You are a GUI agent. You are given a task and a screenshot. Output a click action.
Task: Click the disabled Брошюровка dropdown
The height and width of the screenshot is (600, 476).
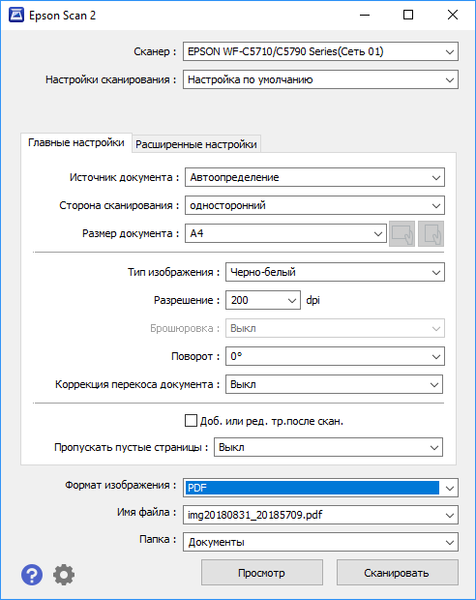(335, 328)
